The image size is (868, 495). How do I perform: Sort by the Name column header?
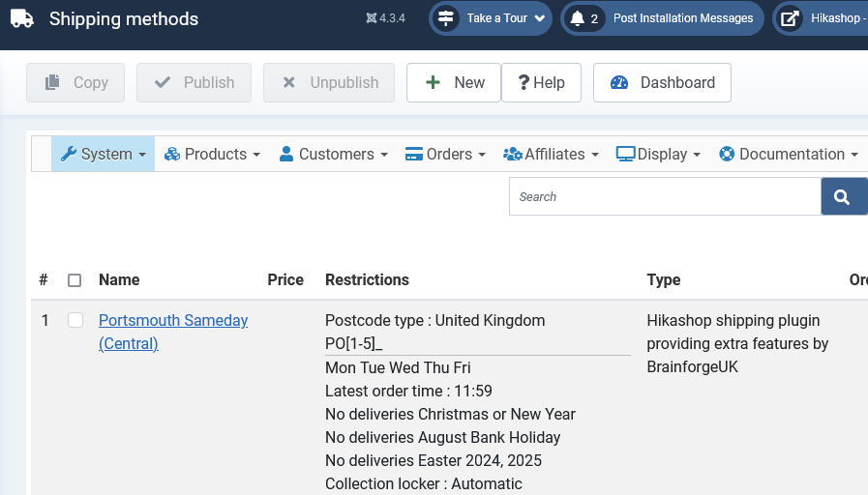(119, 279)
